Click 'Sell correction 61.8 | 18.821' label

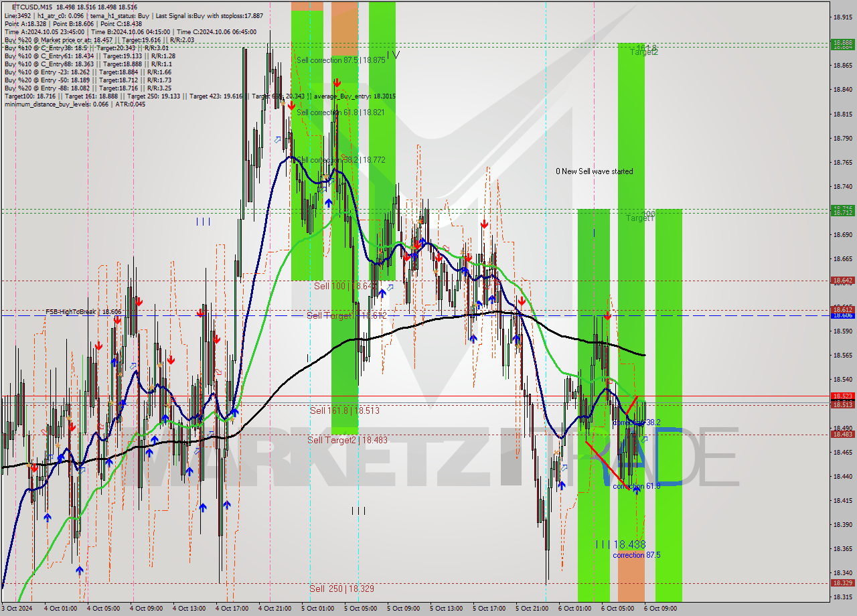tap(341, 112)
